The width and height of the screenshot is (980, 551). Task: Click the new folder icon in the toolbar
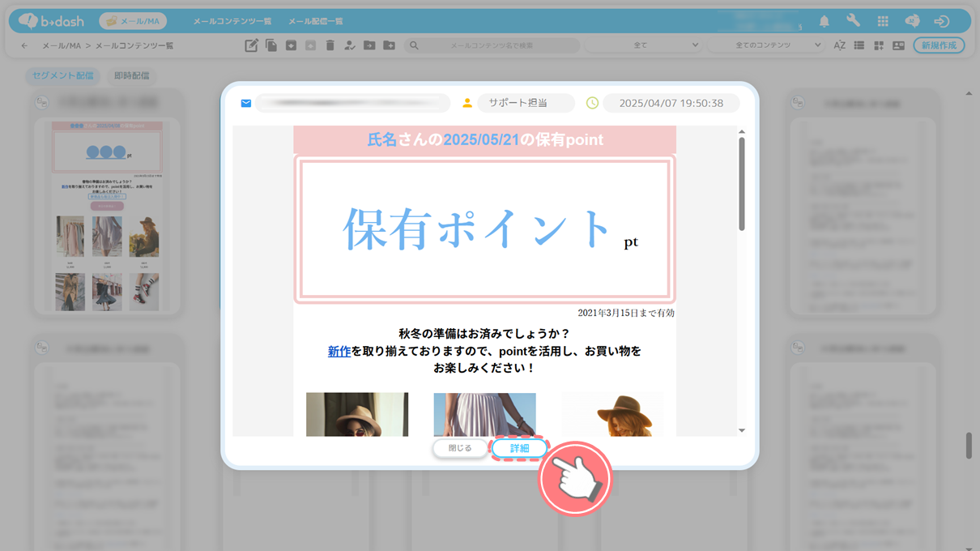(x=389, y=45)
